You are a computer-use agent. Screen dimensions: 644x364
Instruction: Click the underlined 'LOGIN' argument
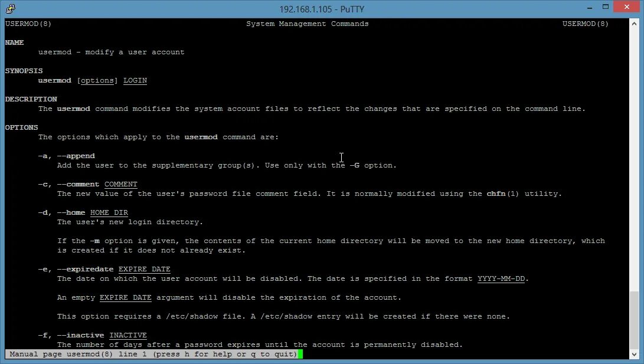point(135,80)
